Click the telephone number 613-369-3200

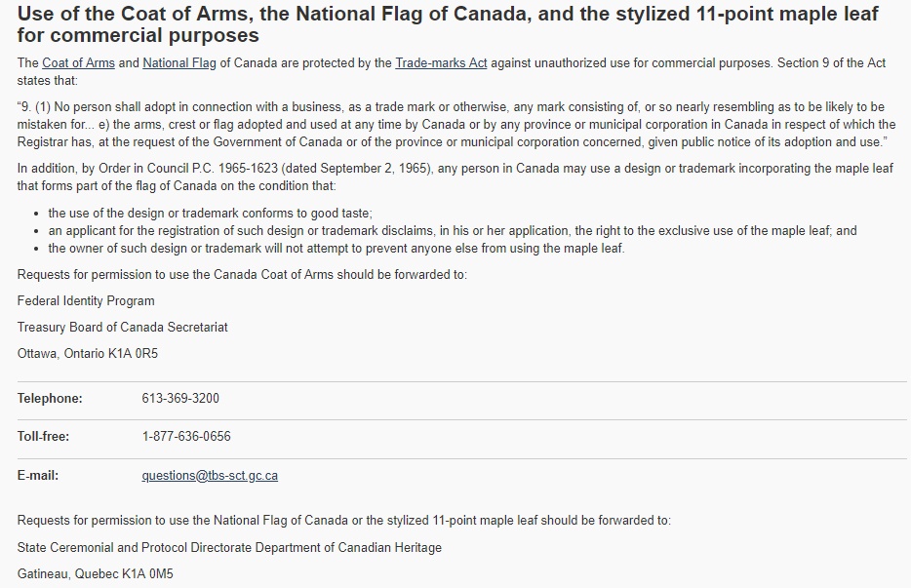pos(180,398)
